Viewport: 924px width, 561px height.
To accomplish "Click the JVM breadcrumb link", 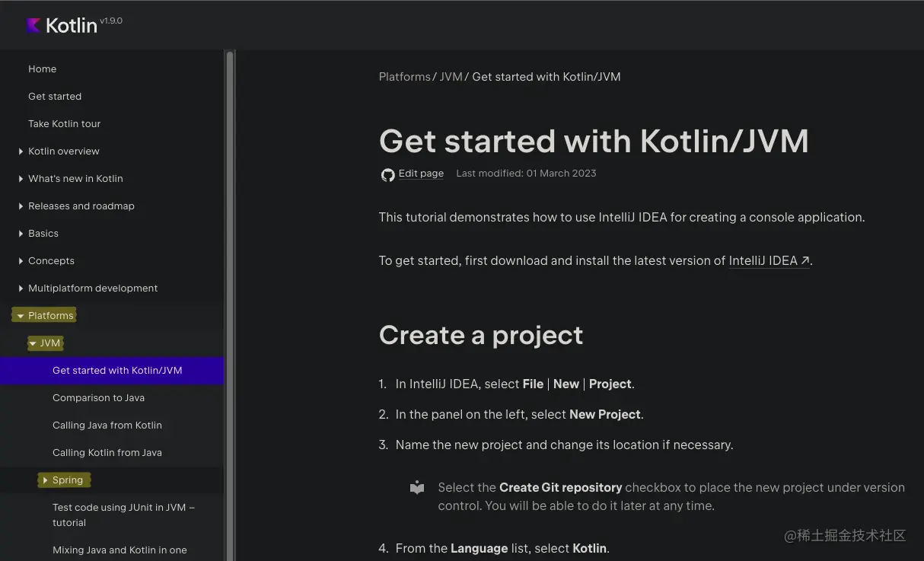I will (451, 77).
